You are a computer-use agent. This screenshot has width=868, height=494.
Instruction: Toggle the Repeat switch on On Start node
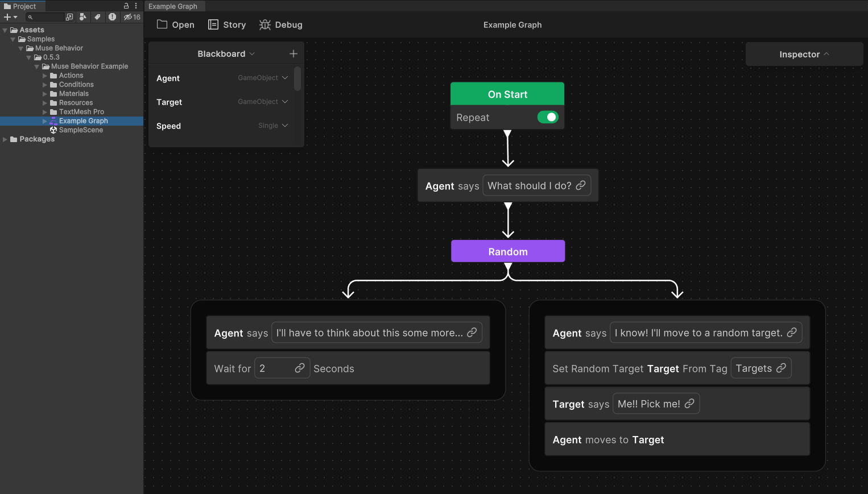click(548, 117)
